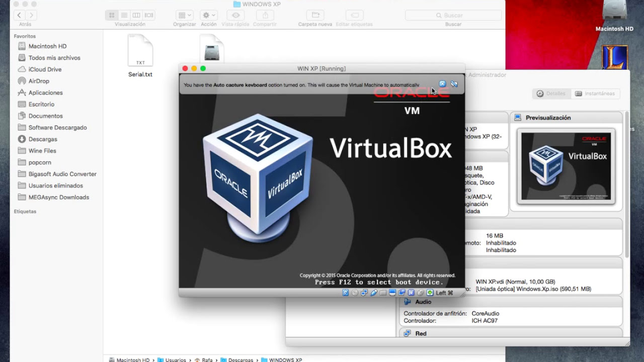This screenshot has width=644, height=362.
Task: Open the Macintosh HD drive icon on desktop
Action: click(x=614, y=11)
